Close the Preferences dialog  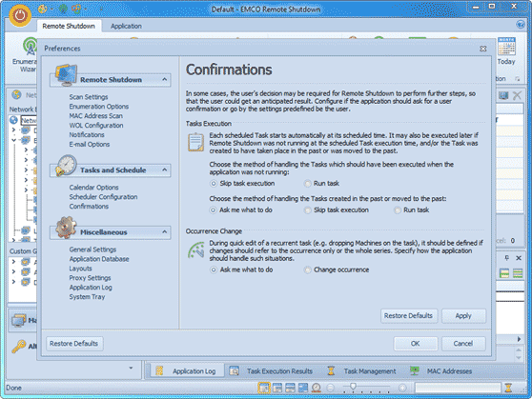[483, 49]
